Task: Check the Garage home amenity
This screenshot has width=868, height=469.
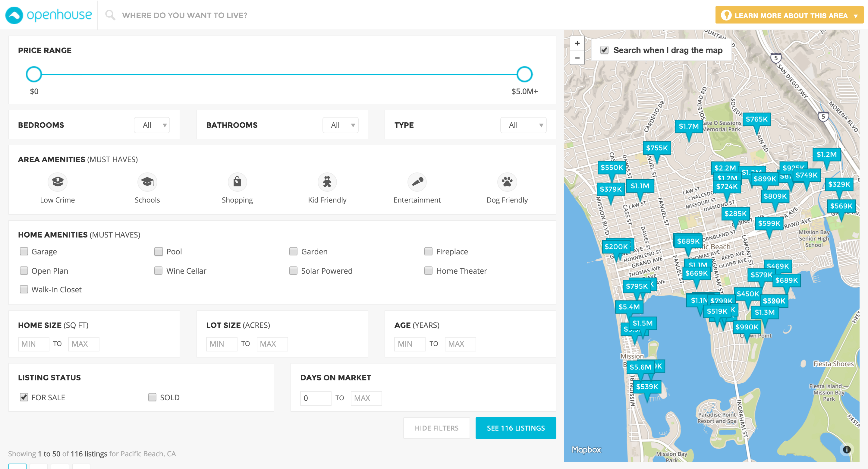Action: 24,251
